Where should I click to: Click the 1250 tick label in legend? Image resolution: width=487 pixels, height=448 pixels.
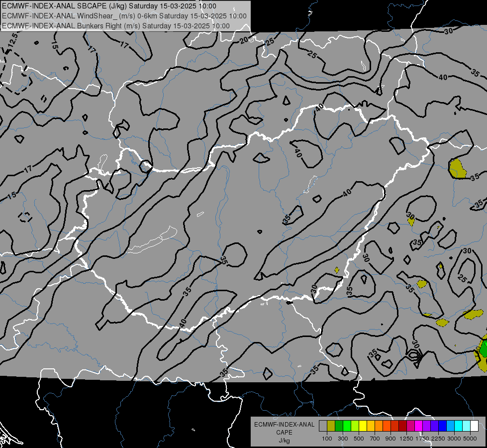point(406,439)
